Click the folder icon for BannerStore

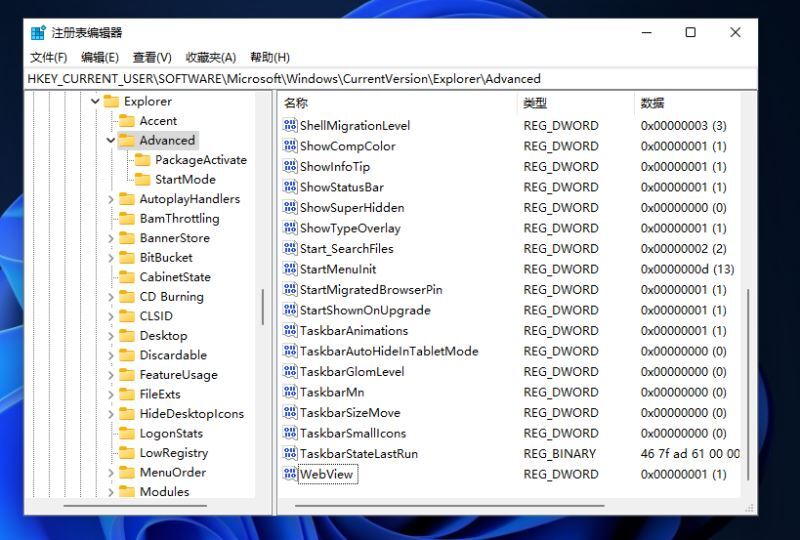point(126,238)
